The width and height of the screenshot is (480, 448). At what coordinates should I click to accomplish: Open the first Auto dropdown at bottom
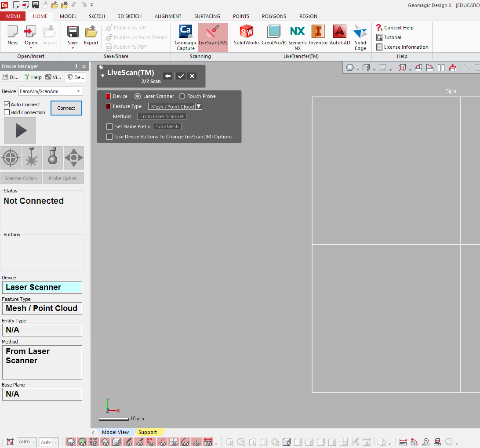pos(27,442)
